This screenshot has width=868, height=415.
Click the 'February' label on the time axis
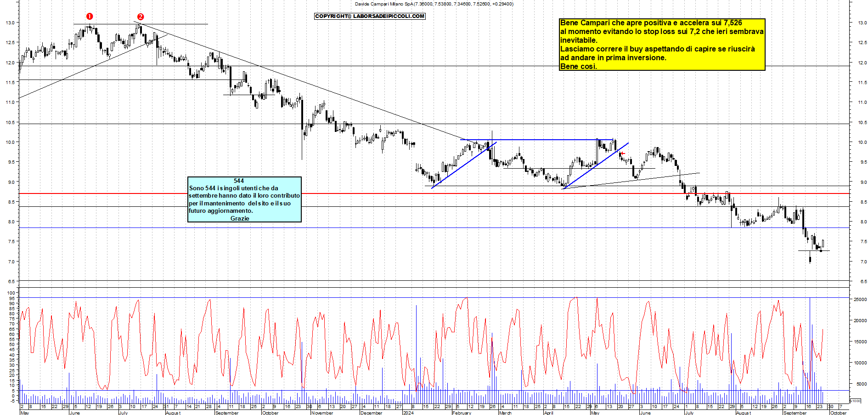pyautogui.click(x=462, y=413)
